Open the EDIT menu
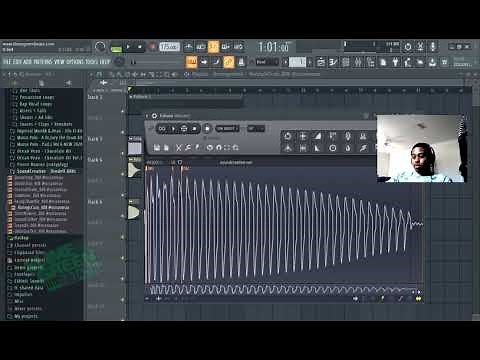The image size is (480, 360). (17, 62)
